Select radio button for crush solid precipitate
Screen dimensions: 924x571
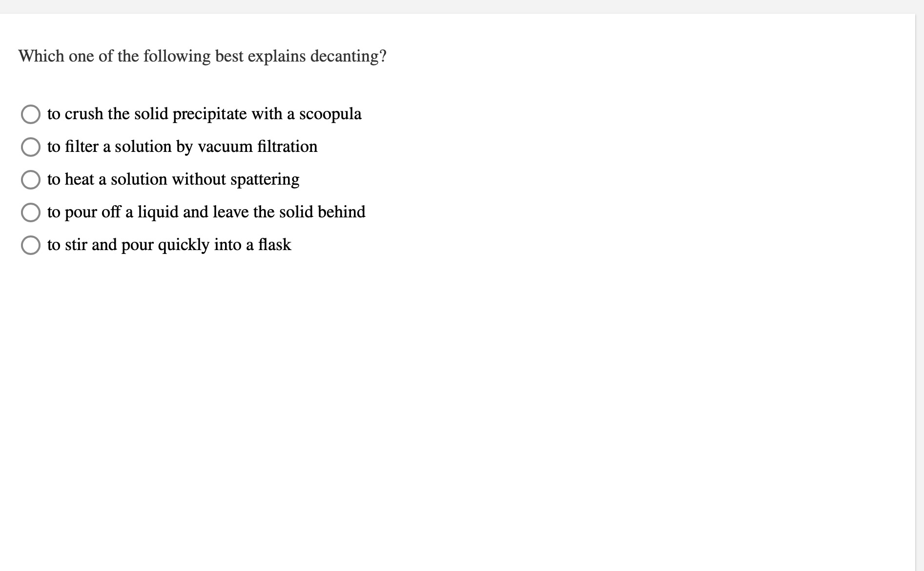click(x=31, y=114)
